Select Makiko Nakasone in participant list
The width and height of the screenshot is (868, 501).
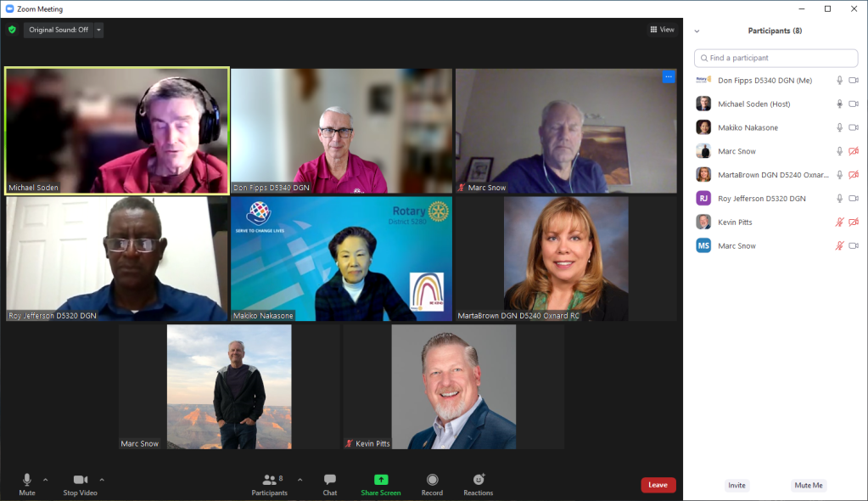click(x=748, y=127)
